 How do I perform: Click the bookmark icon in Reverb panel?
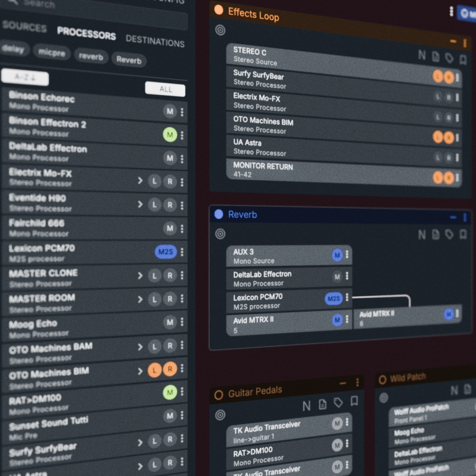(463, 234)
